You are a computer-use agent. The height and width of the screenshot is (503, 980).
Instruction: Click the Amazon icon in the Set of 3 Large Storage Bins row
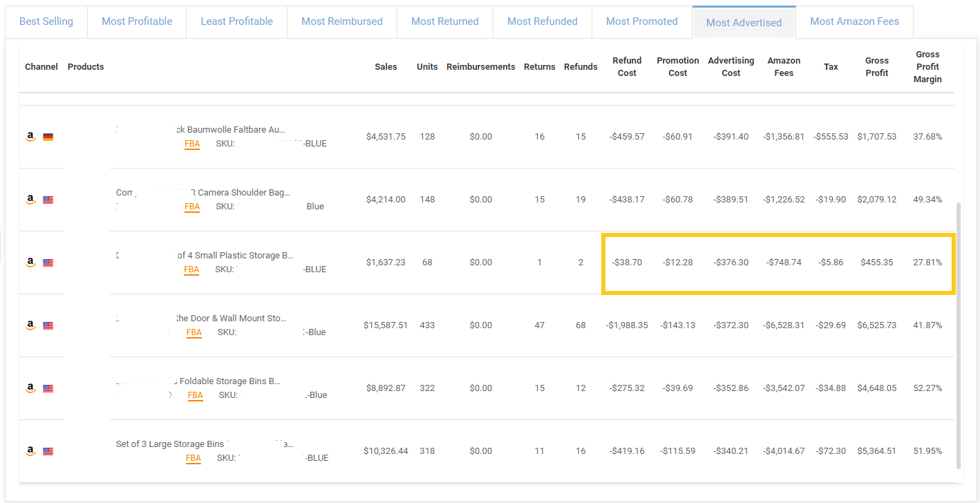(30, 451)
